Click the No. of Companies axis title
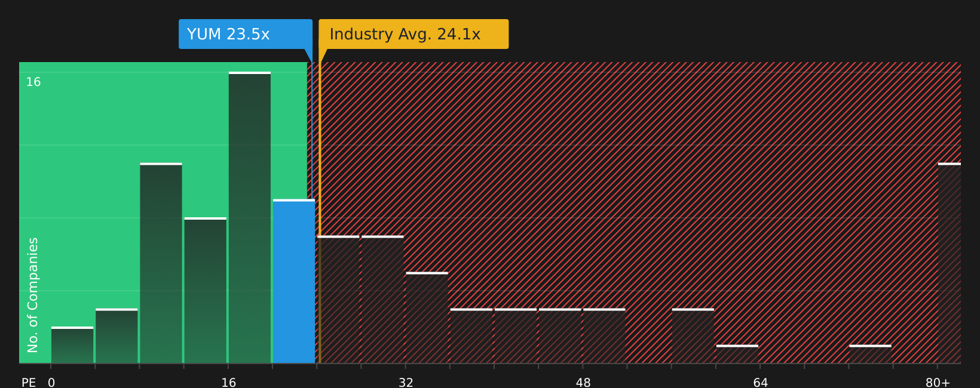The width and height of the screenshot is (980, 388). [x=33, y=295]
